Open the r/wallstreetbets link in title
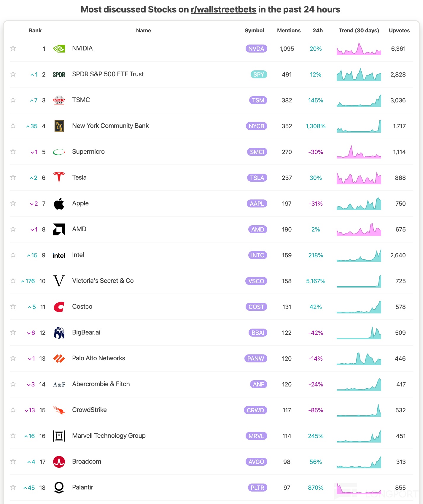 coord(223,9)
